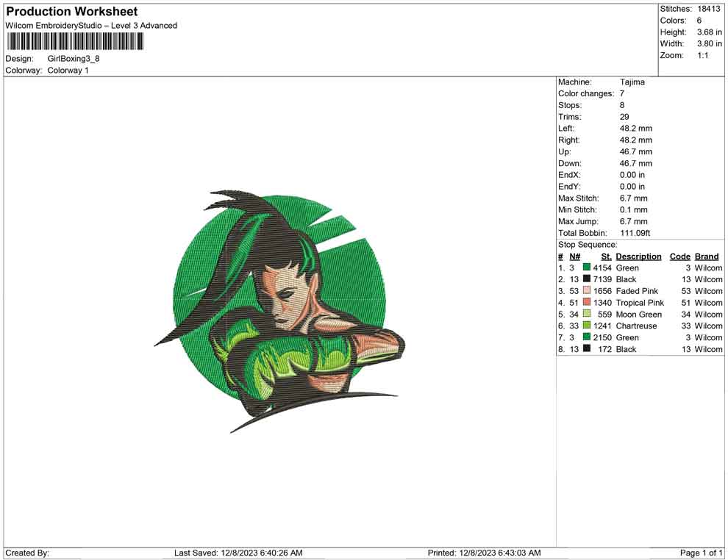Click stitch count '1340' in stop 4
Viewport: 728px width, 560px height.
[x=602, y=303]
